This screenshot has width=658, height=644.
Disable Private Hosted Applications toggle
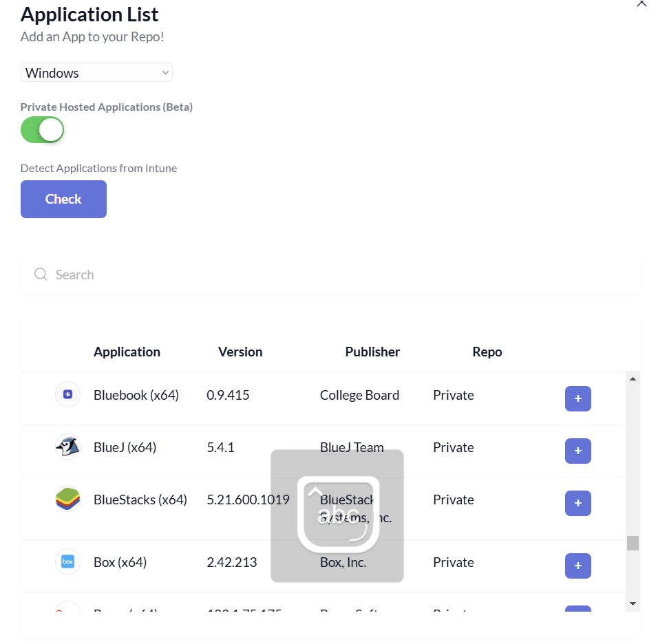pos(42,129)
